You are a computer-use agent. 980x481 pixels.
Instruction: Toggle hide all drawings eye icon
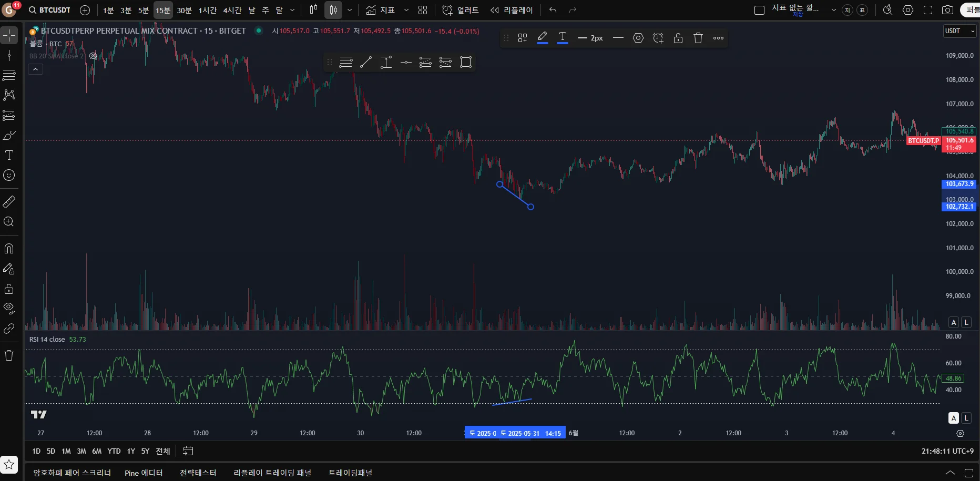[x=9, y=309]
